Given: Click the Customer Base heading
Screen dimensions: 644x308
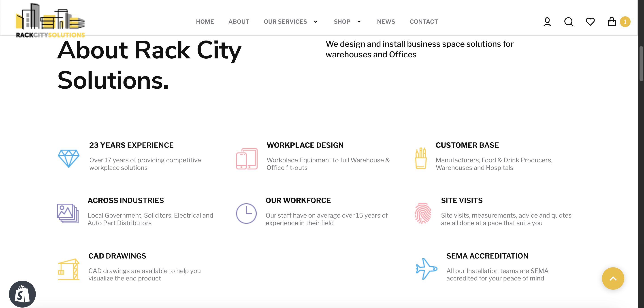Looking at the screenshot, I should (x=467, y=145).
